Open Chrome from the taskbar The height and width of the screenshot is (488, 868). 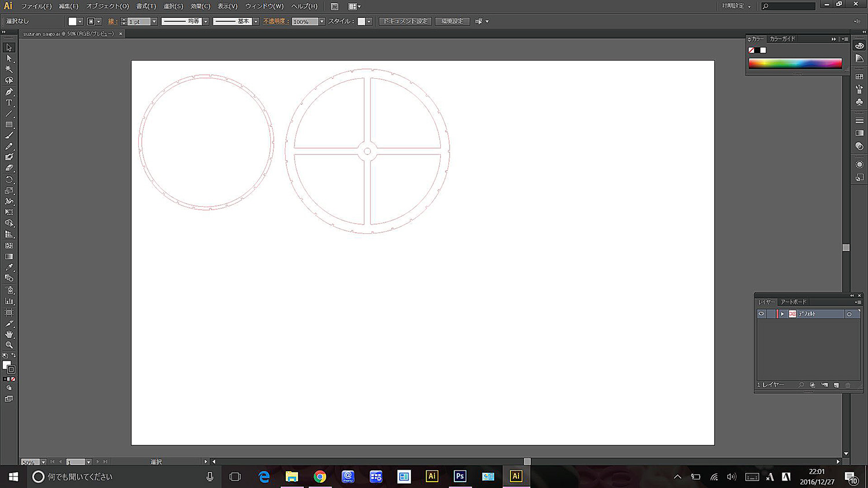point(319,476)
